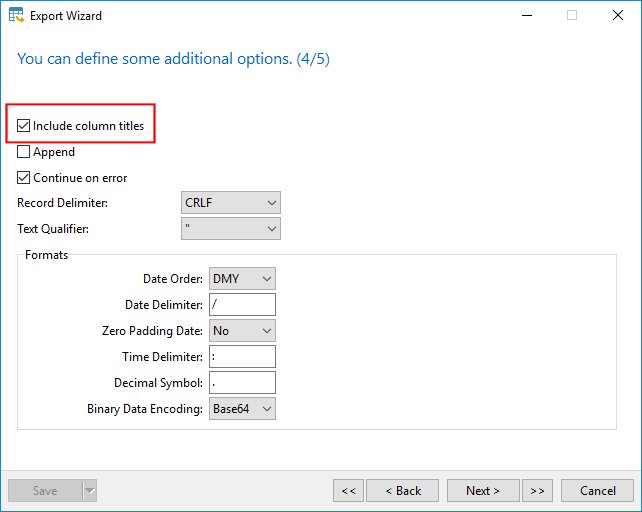
Task: Uncheck Include column titles checkbox
Action: [23, 125]
